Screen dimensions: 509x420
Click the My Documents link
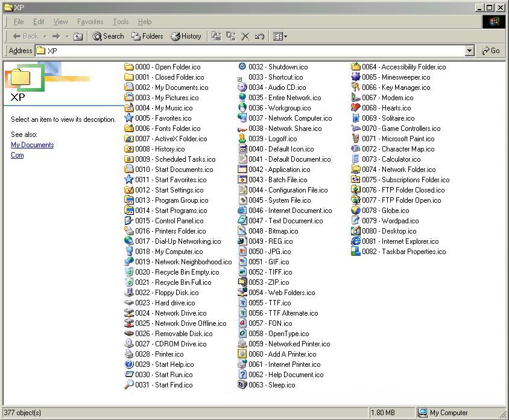(x=32, y=145)
